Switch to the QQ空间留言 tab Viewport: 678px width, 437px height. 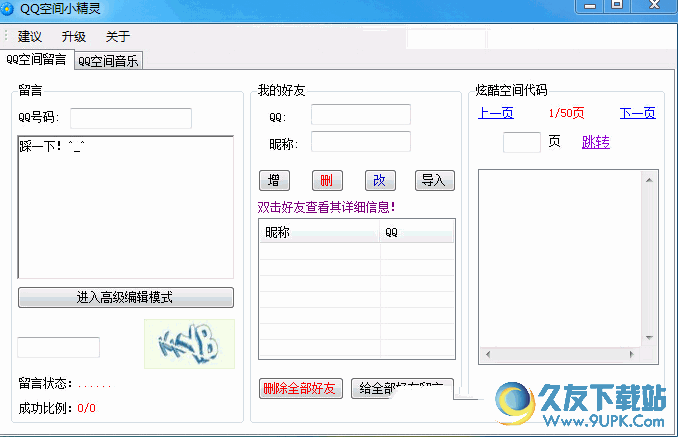pyautogui.click(x=37, y=59)
